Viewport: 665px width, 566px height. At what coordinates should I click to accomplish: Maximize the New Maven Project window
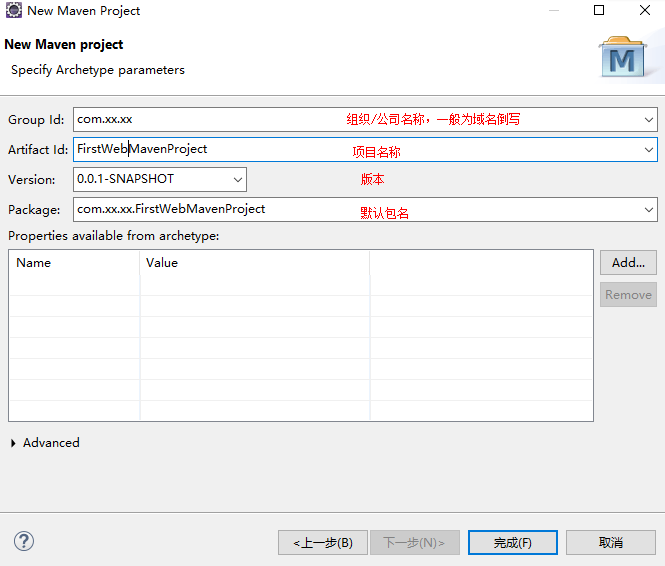click(599, 10)
